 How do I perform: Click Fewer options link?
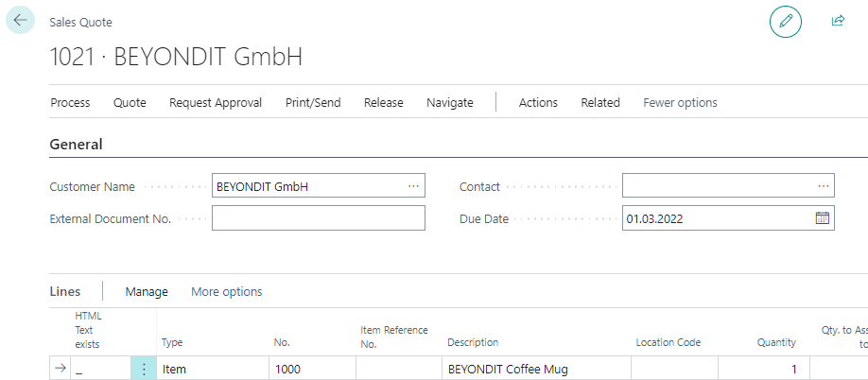point(680,102)
